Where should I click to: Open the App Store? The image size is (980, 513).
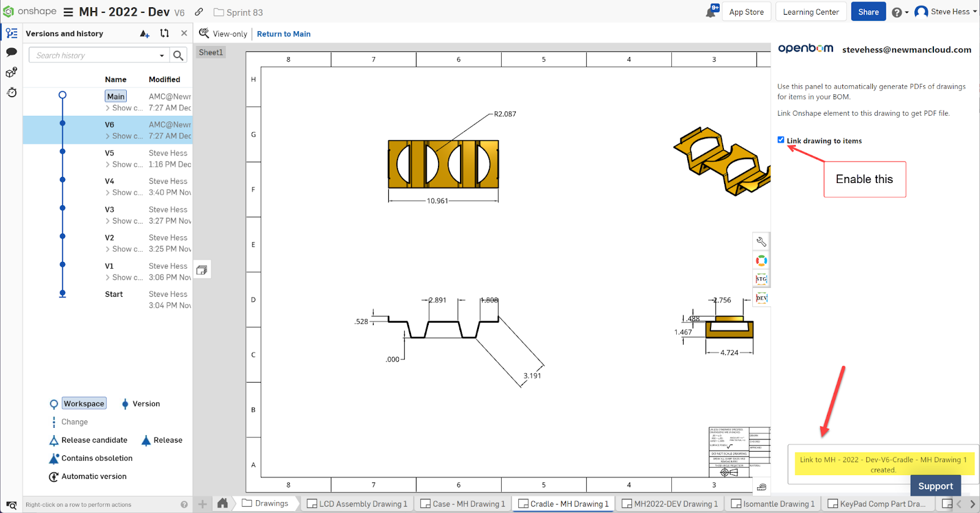[746, 12]
